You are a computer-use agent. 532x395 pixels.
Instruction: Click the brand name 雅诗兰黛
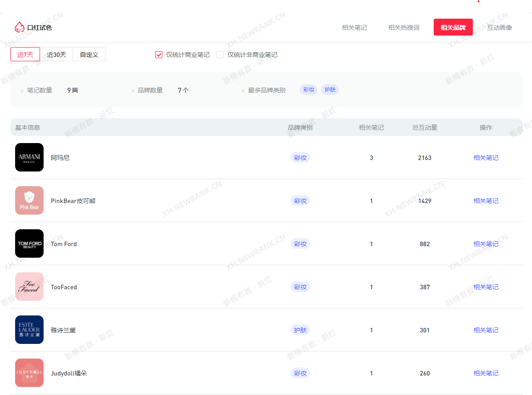click(x=63, y=330)
